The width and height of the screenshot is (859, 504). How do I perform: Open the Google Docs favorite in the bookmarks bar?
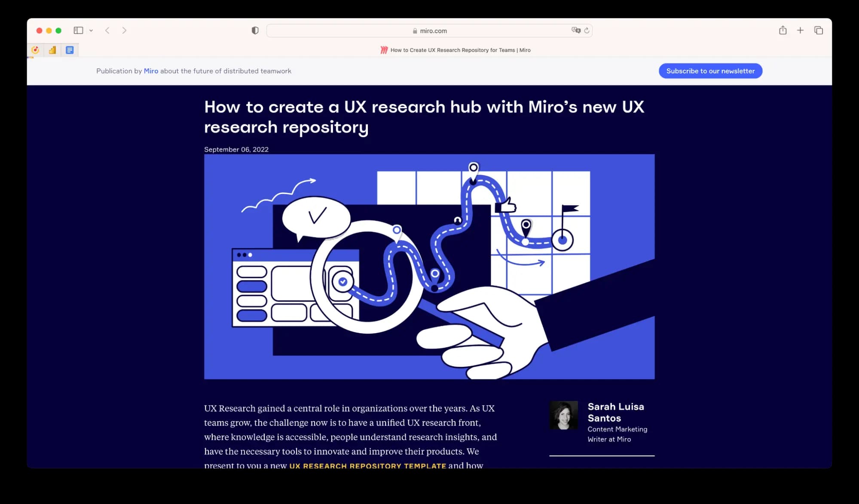[x=69, y=50]
